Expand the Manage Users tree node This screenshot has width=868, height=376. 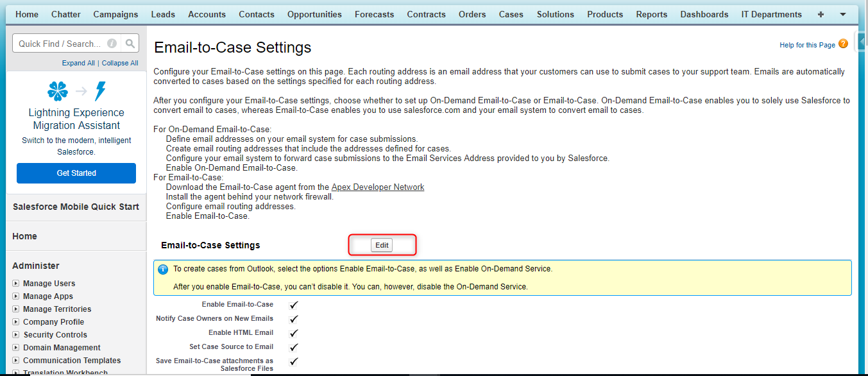[x=16, y=284]
